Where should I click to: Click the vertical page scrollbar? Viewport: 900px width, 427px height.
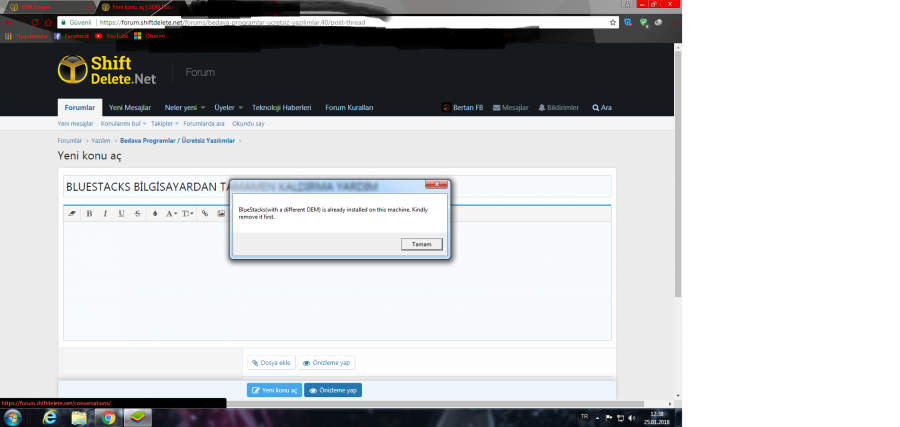(x=678, y=174)
